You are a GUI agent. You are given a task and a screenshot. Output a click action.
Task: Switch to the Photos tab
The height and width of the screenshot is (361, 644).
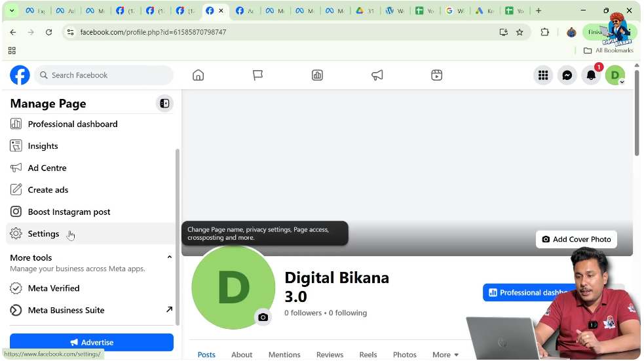(x=405, y=354)
